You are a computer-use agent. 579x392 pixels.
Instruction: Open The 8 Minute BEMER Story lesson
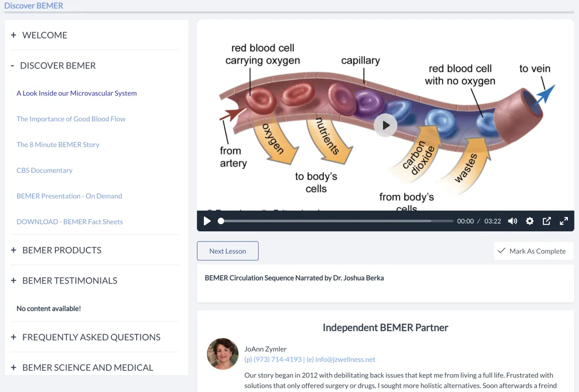(x=58, y=145)
